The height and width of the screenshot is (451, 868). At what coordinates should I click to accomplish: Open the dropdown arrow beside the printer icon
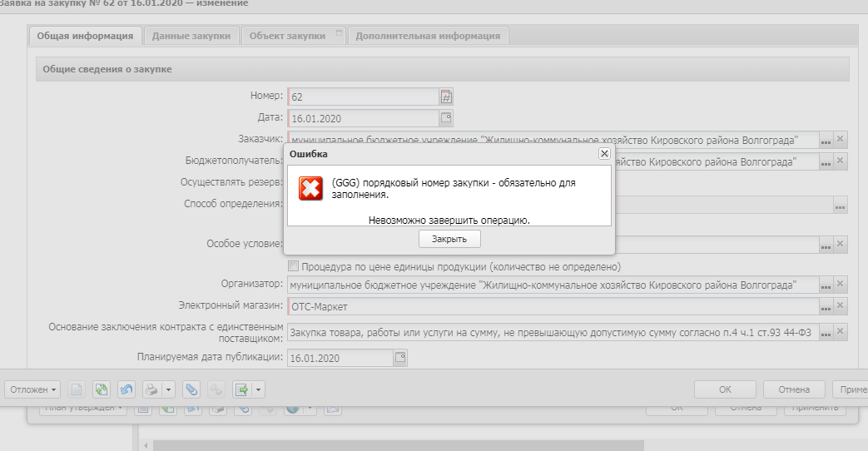[168, 389]
